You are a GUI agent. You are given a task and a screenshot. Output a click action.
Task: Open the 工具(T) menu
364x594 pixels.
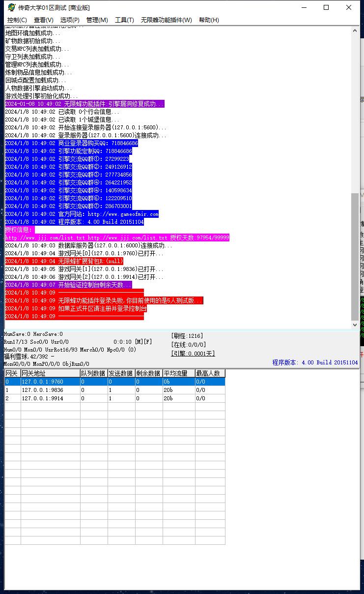(x=124, y=20)
